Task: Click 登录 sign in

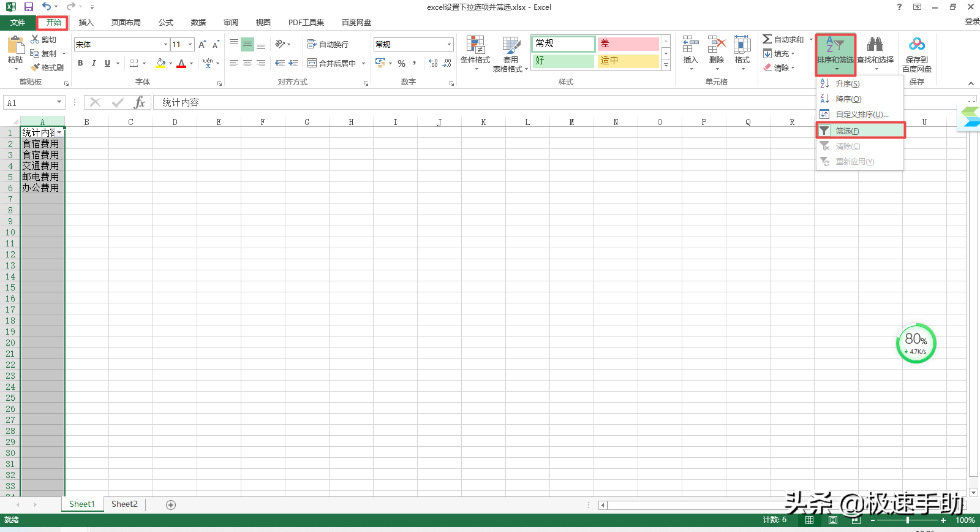Action: point(972,21)
